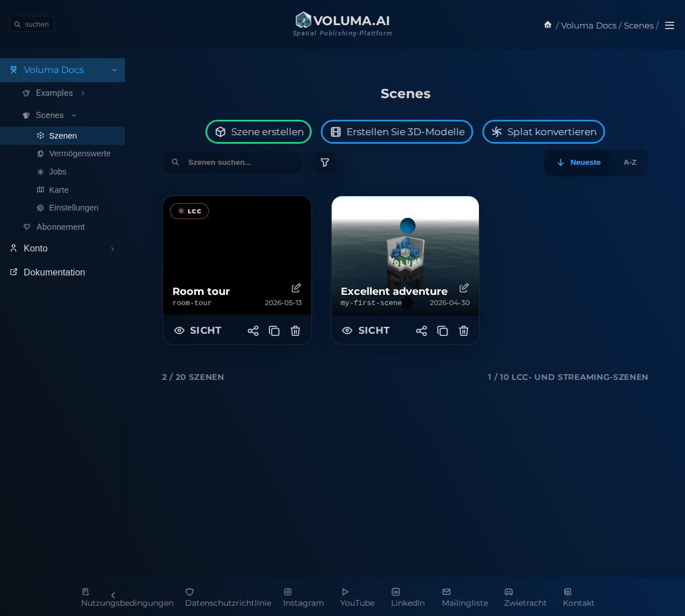Open Nutzungsbedingungen in the footer
685x616 pixels.
pos(127,598)
